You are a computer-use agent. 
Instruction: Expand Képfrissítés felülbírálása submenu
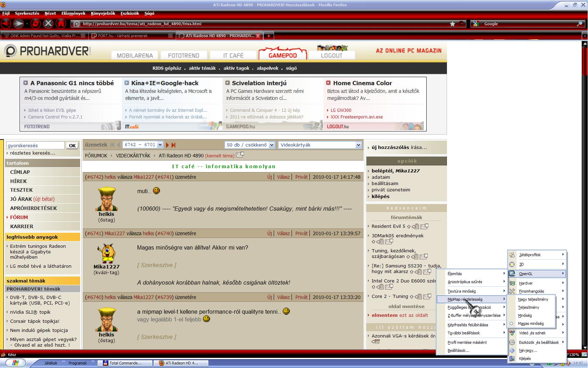pyautogui.click(x=471, y=325)
